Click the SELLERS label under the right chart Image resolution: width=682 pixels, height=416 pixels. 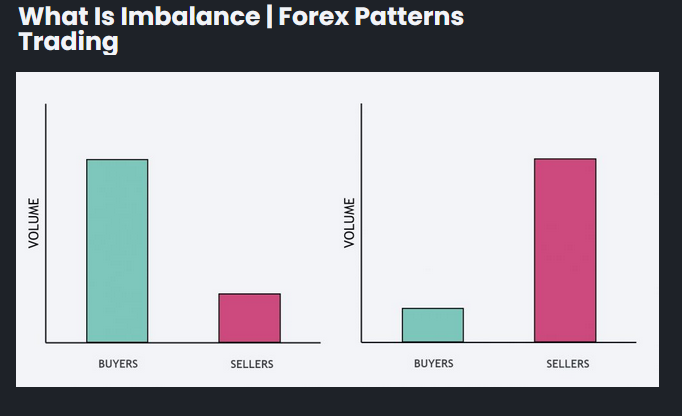click(567, 364)
